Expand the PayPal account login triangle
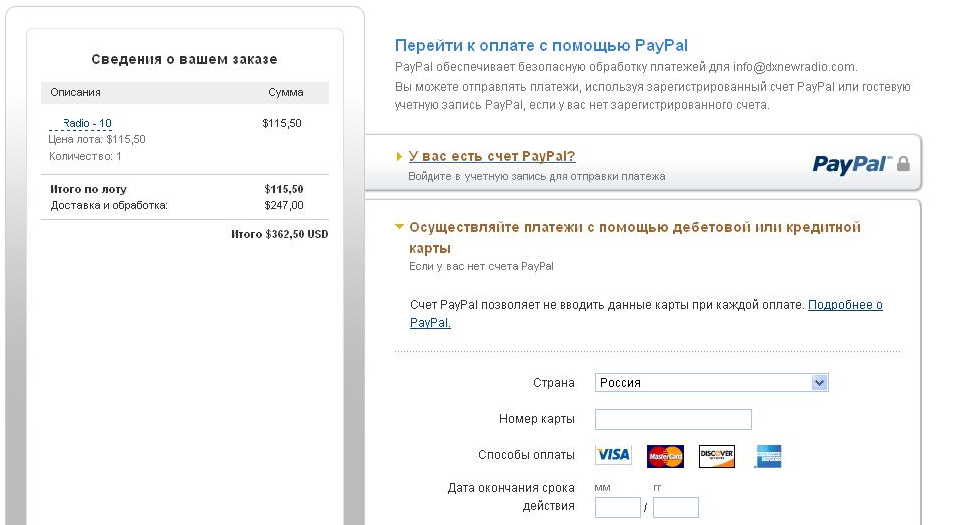Screen dimensions: 953x525 [399, 157]
